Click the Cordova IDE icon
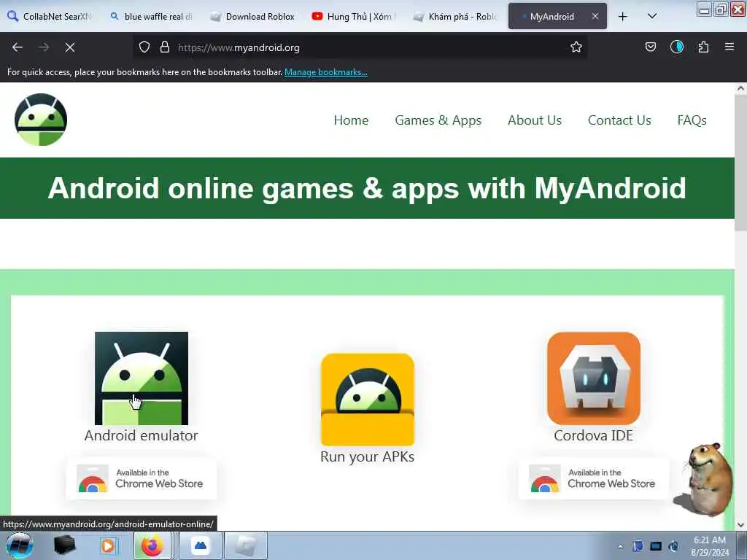The height and width of the screenshot is (560, 747). point(594,378)
